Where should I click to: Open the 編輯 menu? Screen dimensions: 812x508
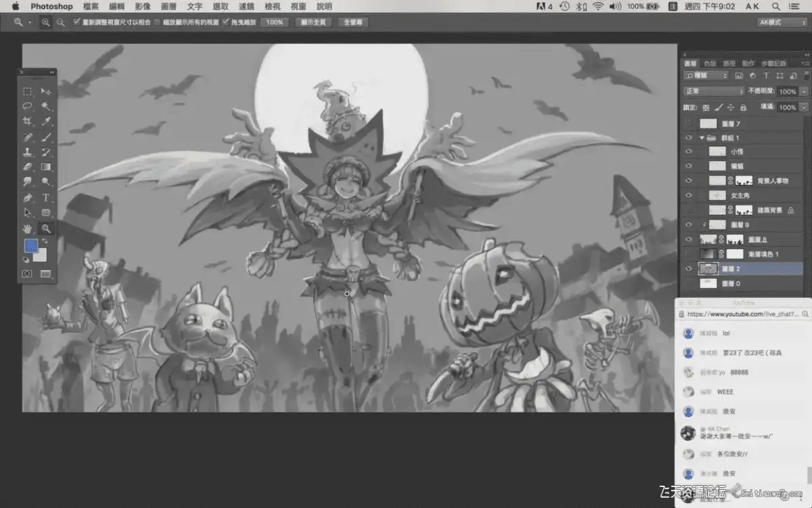[116, 6]
